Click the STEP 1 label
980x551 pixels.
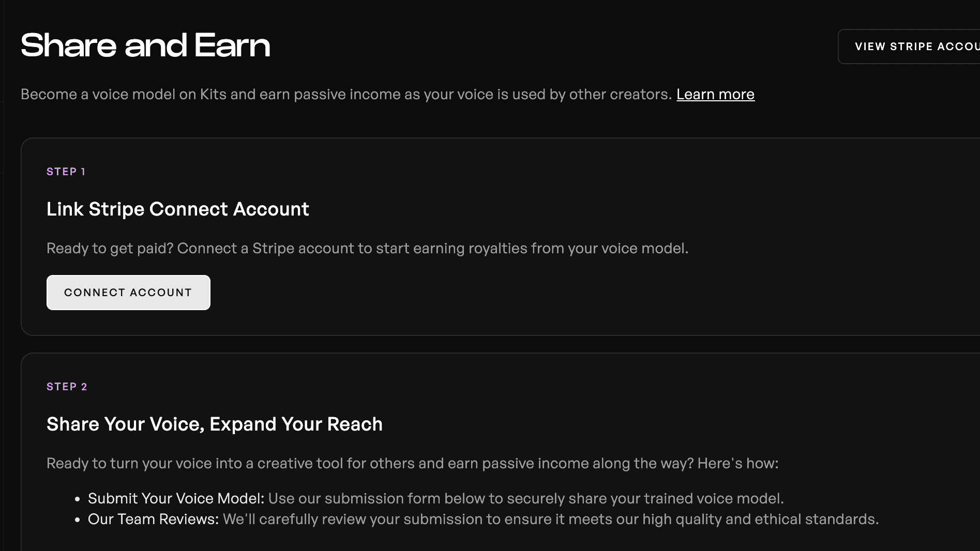tap(66, 172)
